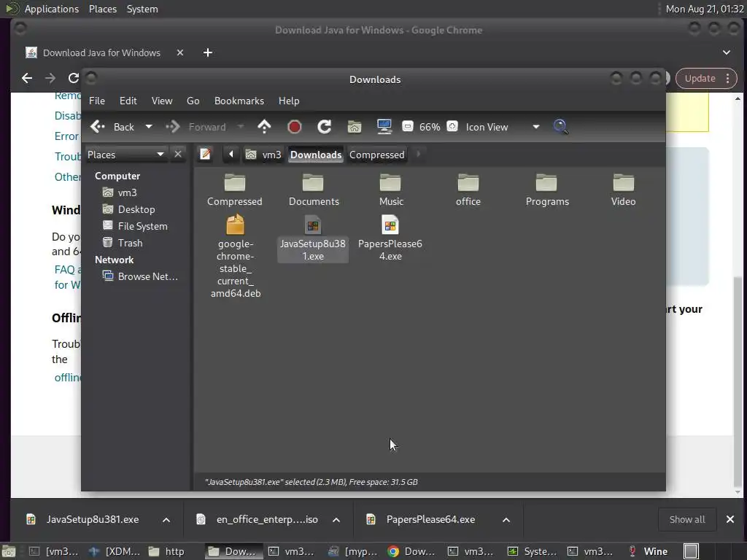Select the PapersPlease64.exe file icon
This screenshot has height=560, width=747.
pyautogui.click(x=390, y=225)
